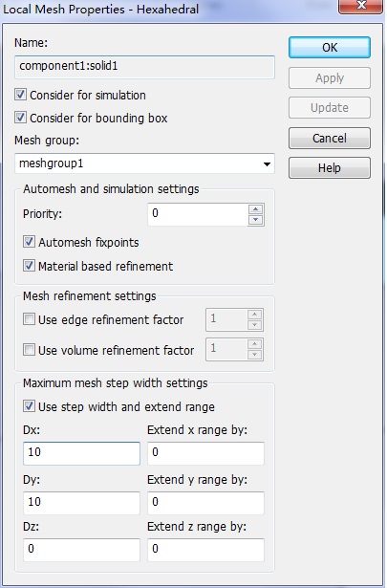This screenshot has width=387, height=588.
Task: Toggle Consider for bounding box checkbox
Action: [x=20, y=118]
